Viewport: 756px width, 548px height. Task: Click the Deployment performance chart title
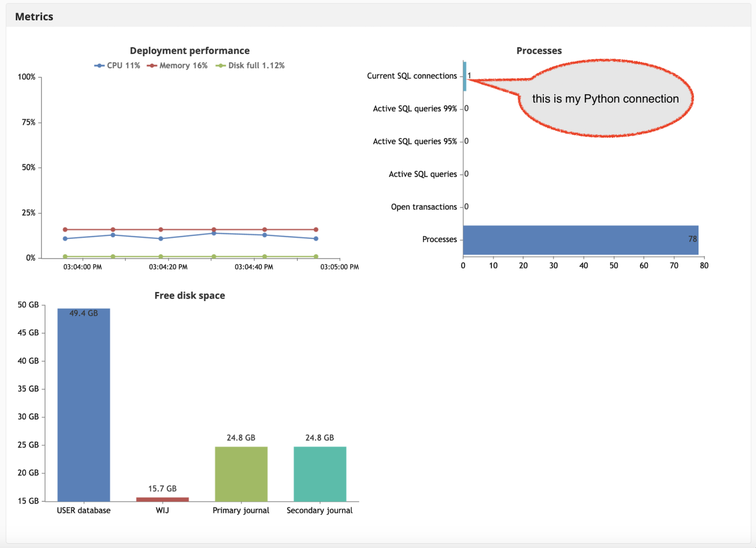point(189,51)
